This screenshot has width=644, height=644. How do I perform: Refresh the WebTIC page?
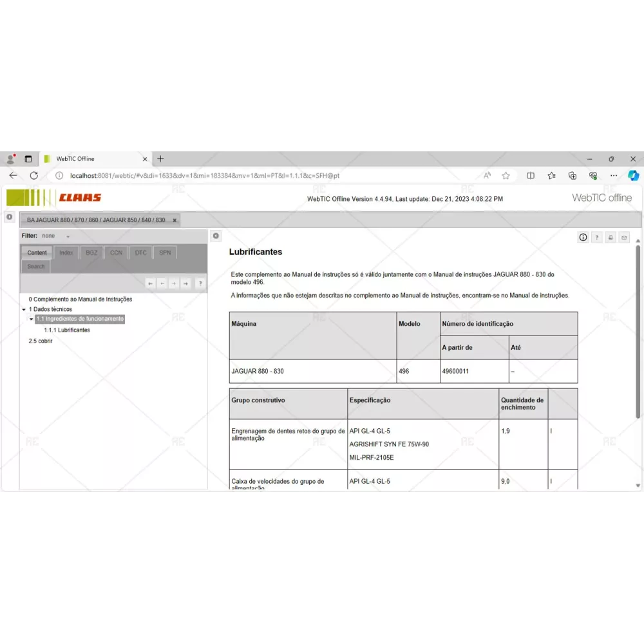coord(34,176)
